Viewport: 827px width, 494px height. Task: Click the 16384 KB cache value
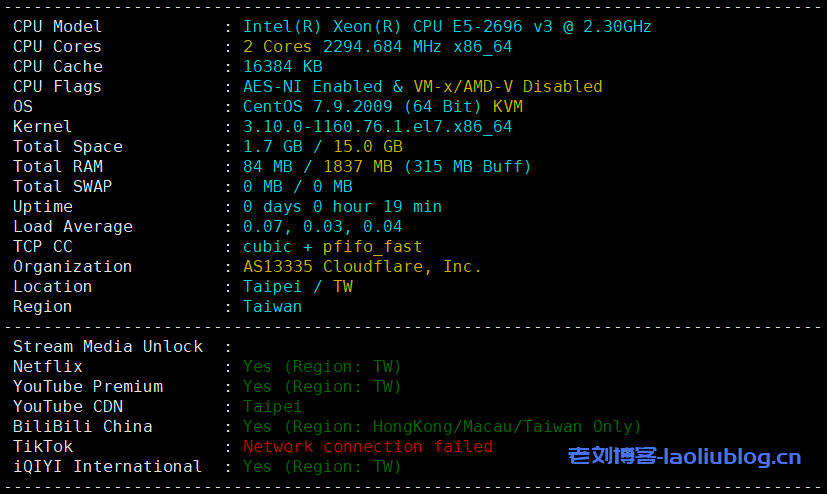click(x=282, y=67)
